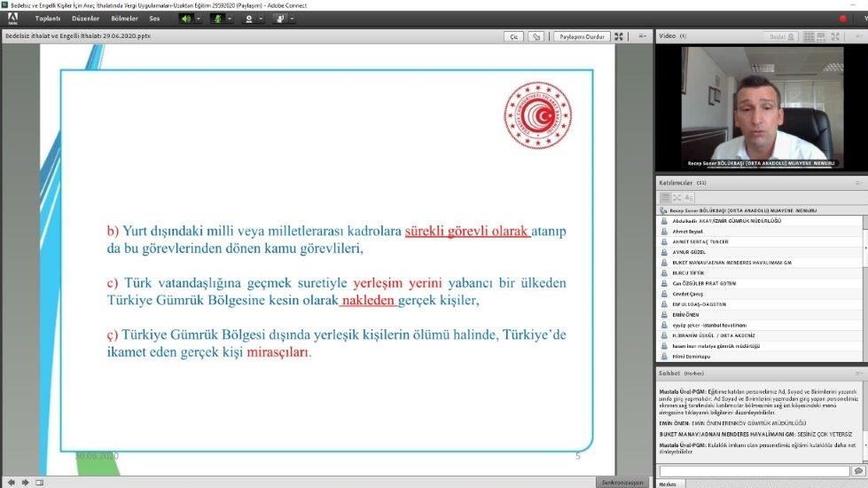The image size is (868, 488).
Task: Expand the microphone options dropdown arrow
Action: 230,18
